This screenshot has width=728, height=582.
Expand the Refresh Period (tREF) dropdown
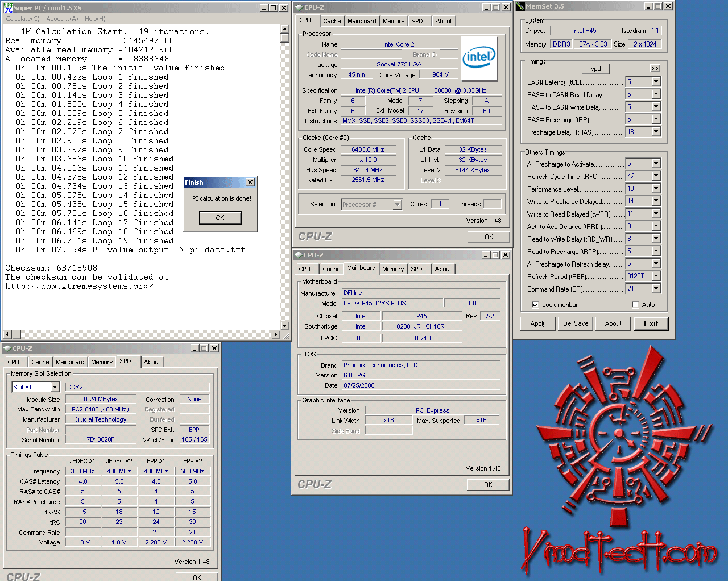656,276
